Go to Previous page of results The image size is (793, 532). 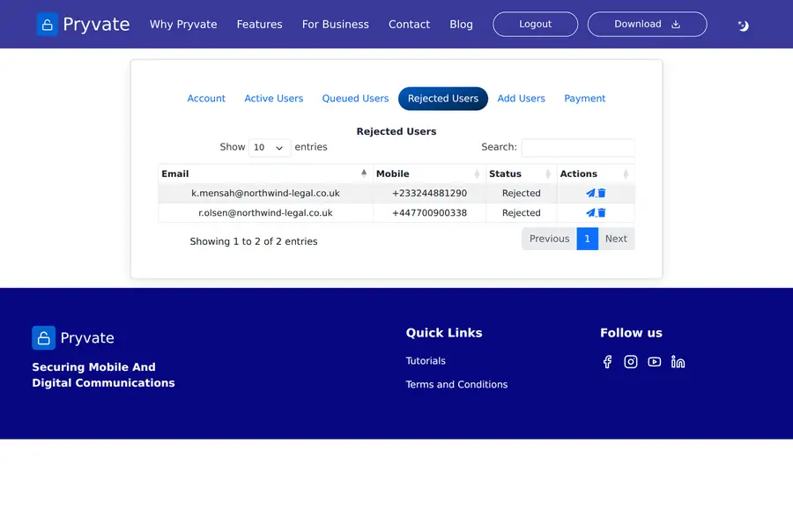[x=549, y=239]
